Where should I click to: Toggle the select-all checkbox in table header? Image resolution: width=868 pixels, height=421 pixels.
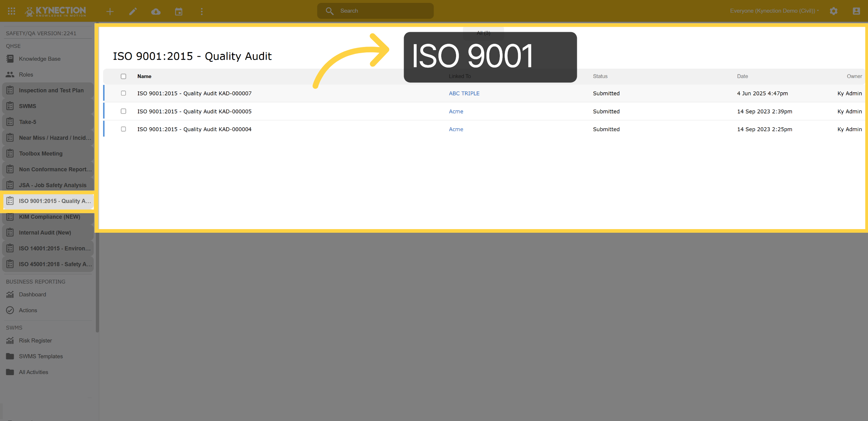[123, 76]
